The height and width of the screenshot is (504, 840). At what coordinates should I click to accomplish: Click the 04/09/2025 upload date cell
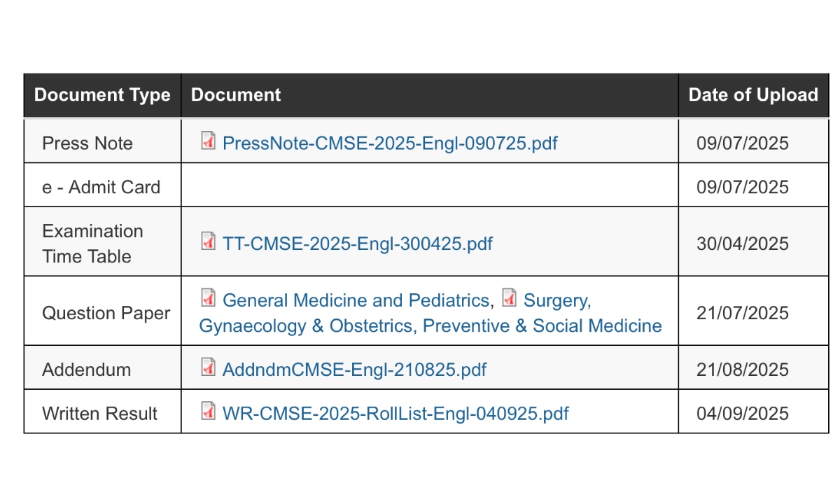743,414
